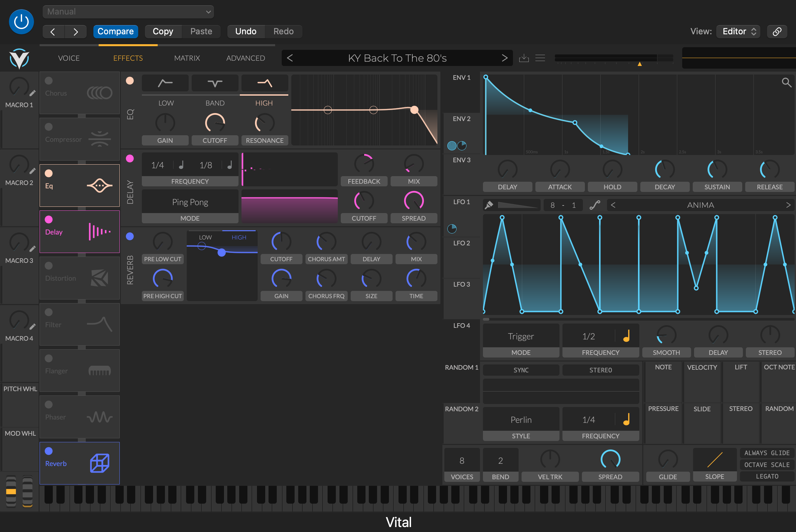The height and width of the screenshot is (532, 796).
Task: Select next LFO shape after ANIMA
Action: point(788,205)
